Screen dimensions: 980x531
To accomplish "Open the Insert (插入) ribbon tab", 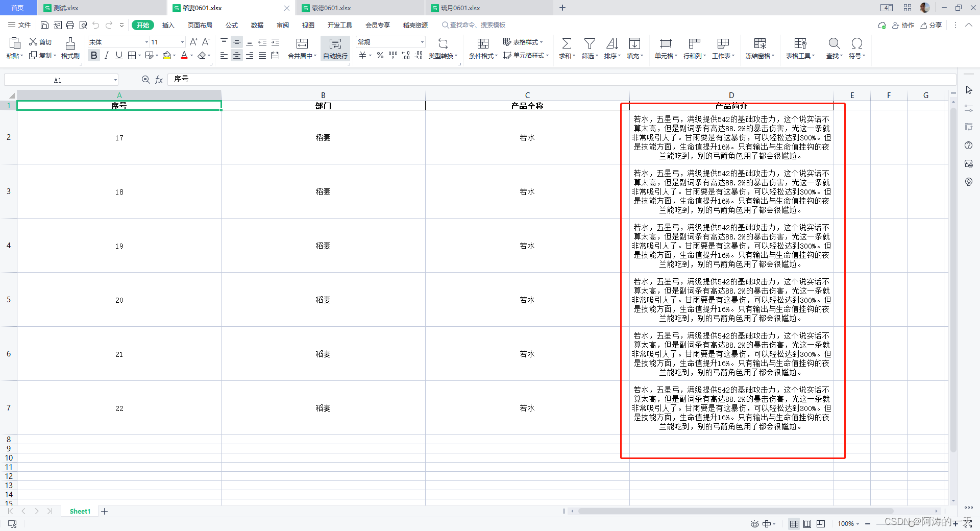I will [x=168, y=25].
